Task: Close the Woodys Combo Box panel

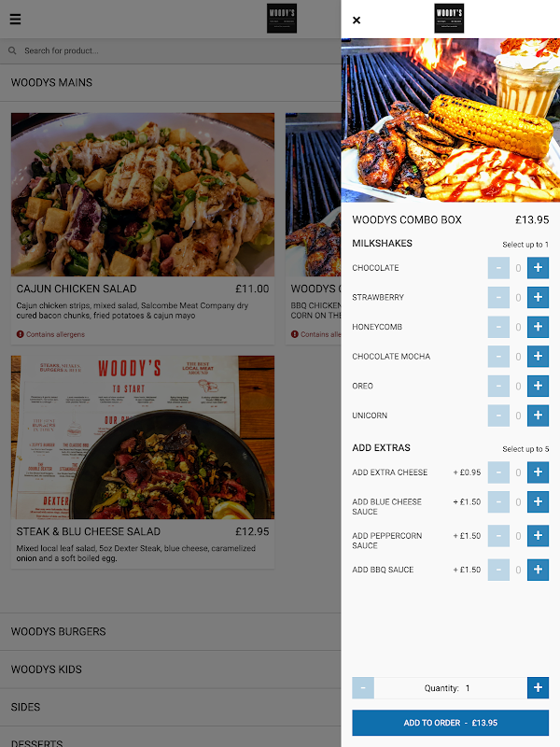Action: (x=357, y=20)
